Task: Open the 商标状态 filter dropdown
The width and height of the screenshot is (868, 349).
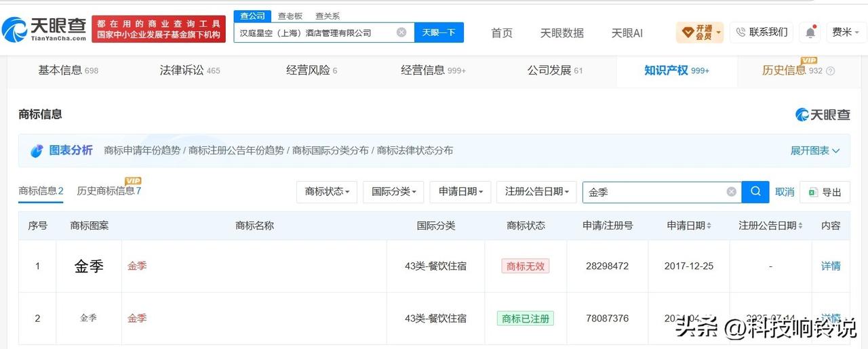Action: coord(327,192)
